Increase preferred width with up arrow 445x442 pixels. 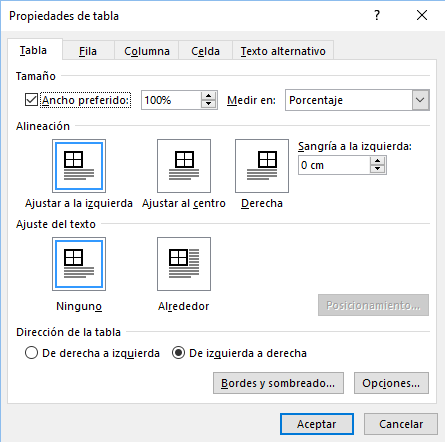click(x=209, y=96)
